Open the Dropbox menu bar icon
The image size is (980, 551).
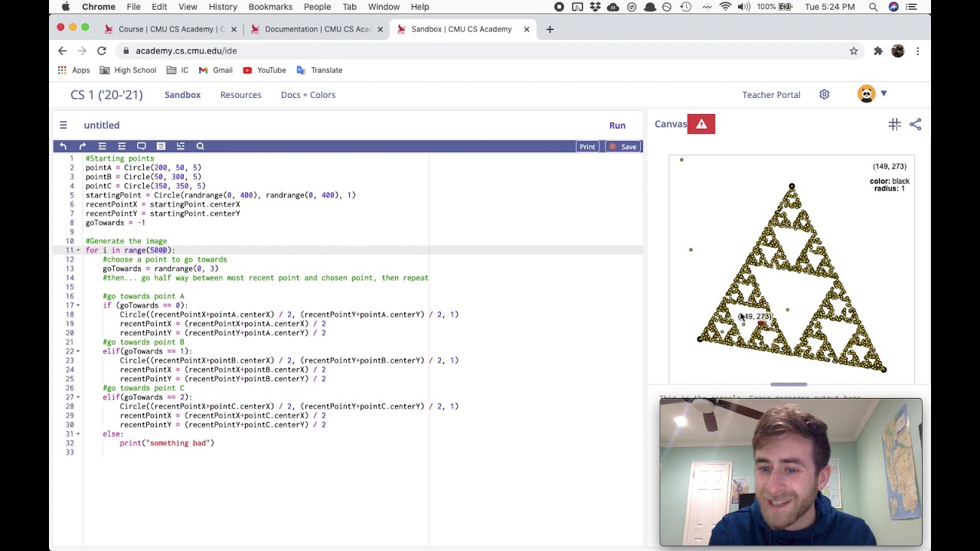595,7
